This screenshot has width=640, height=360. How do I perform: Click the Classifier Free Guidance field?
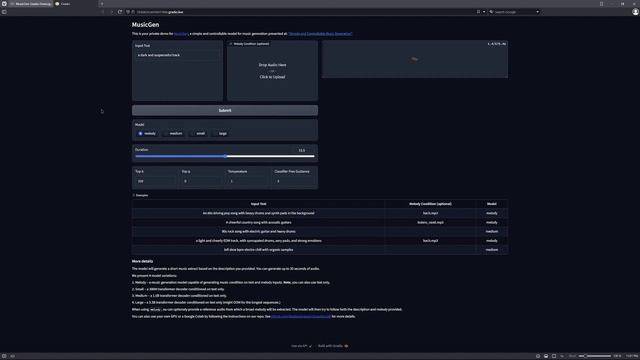(295, 181)
